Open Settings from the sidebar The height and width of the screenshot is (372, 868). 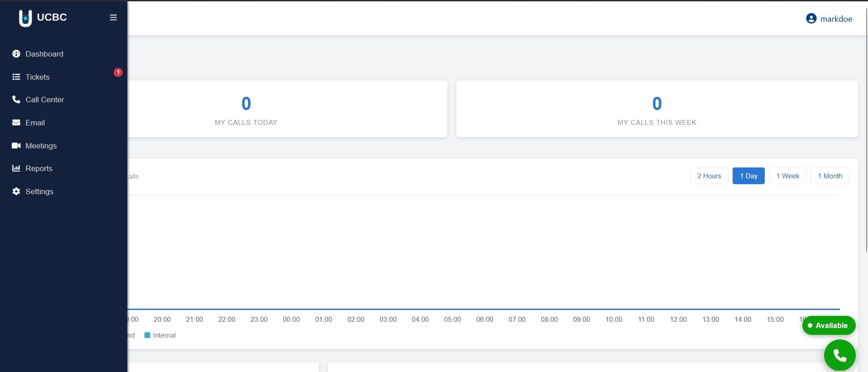[x=63, y=191]
